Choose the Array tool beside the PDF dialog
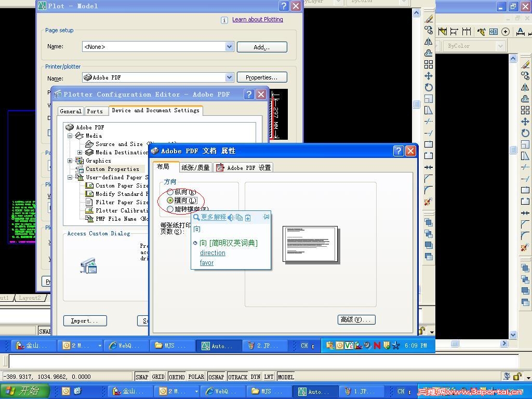 (429, 64)
